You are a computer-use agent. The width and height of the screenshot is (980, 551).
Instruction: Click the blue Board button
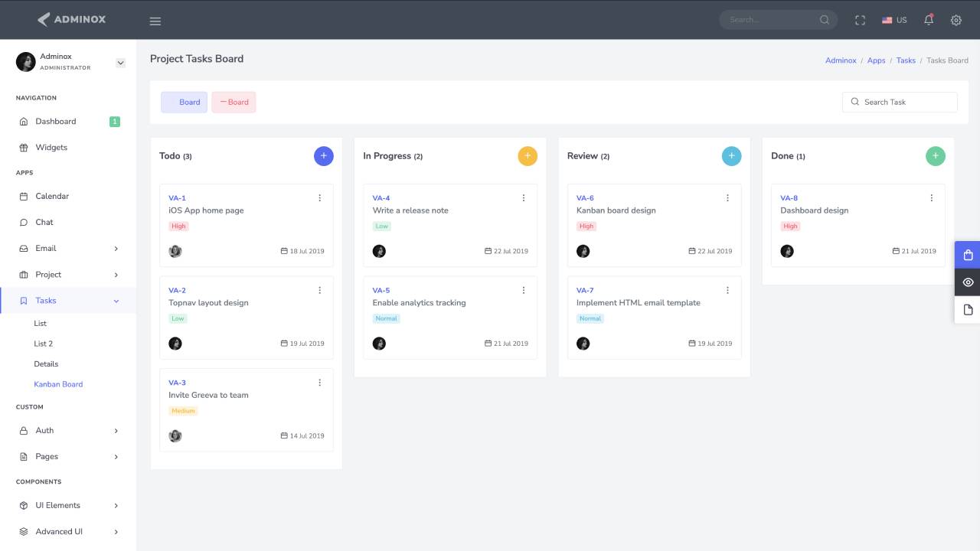pyautogui.click(x=184, y=103)
